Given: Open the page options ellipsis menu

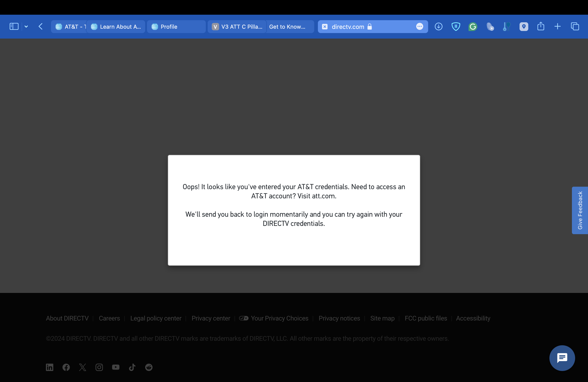Looking at the screenshot, I should click(x=419, y=26).
